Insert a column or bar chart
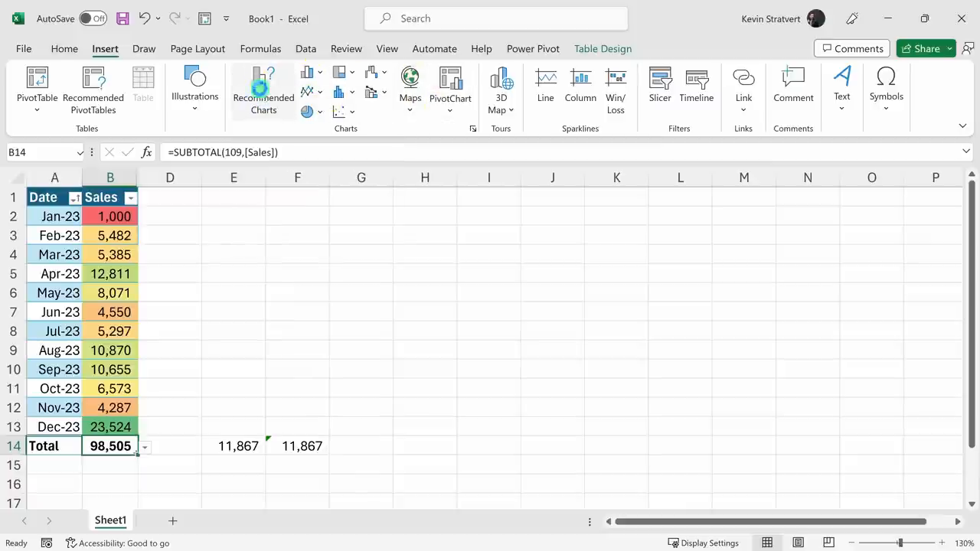 pyautogui.click(x=307, y=72)
